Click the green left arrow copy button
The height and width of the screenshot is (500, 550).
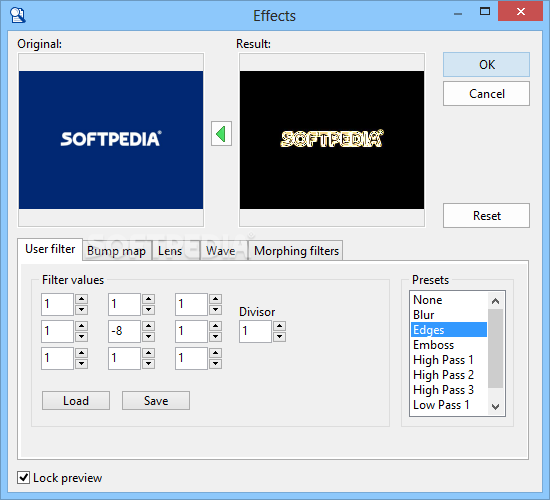click(x=221, y=134)
